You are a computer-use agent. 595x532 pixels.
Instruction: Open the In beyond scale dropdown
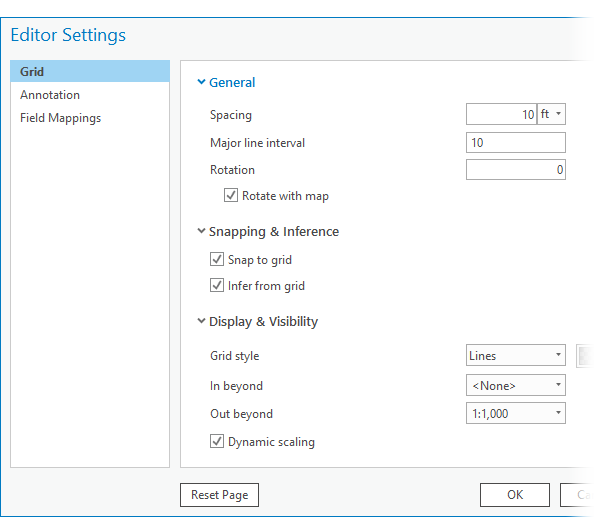click(x=516, y=385)
